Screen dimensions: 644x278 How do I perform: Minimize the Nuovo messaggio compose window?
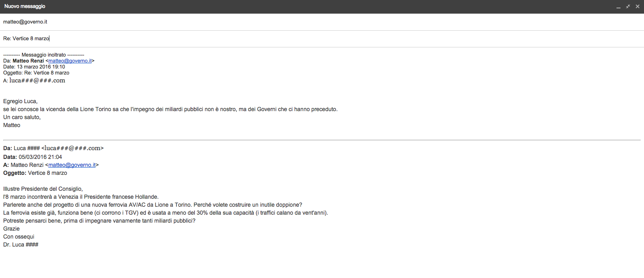[618, 7]
